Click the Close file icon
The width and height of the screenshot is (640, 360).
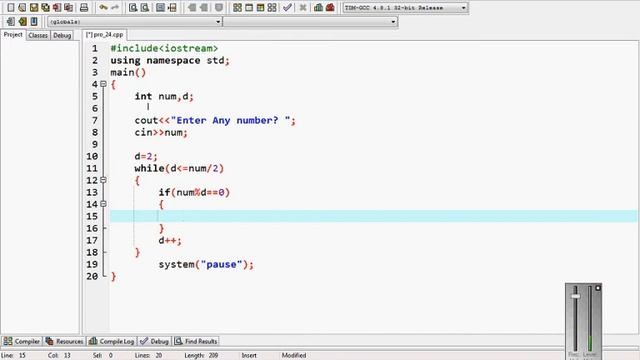point(57,7)
